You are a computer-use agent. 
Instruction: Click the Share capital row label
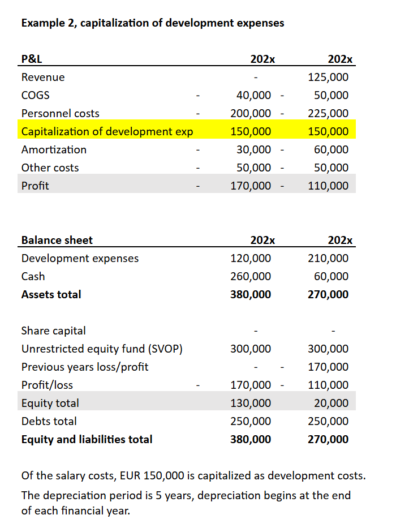point(53,331)
